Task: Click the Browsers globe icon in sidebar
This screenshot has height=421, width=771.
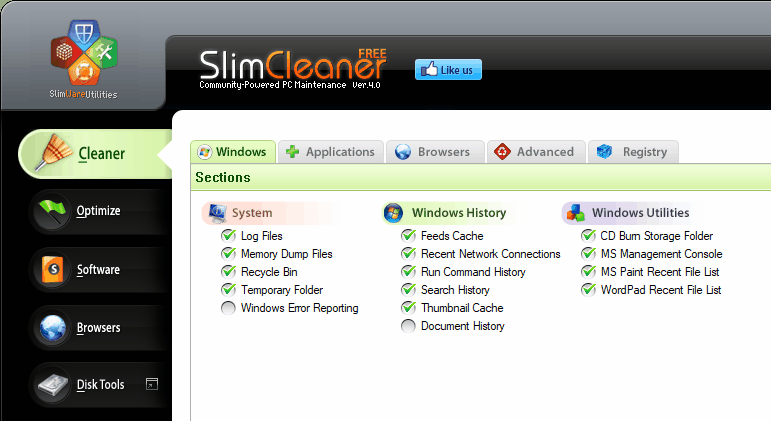Action: click(x=53, y=328)
